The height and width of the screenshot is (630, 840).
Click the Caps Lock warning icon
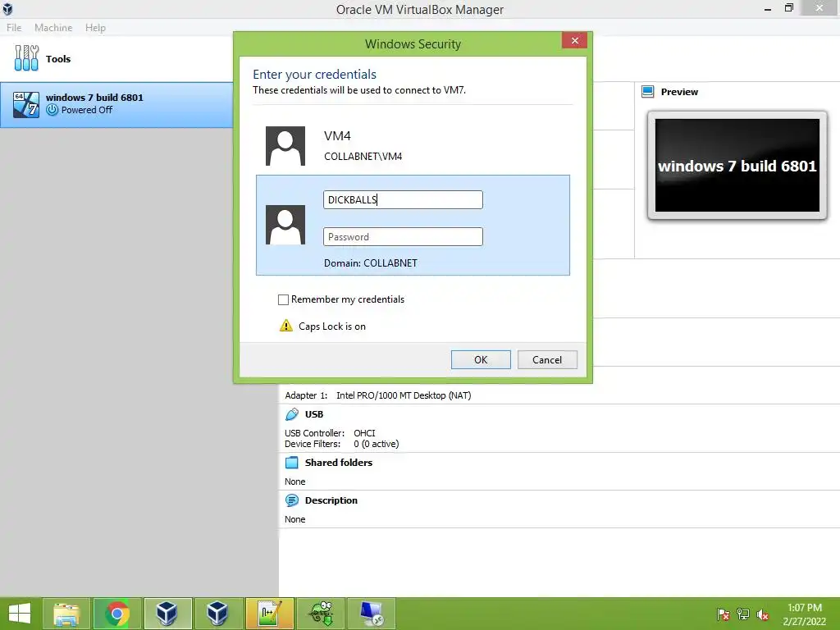click(286, 326)
